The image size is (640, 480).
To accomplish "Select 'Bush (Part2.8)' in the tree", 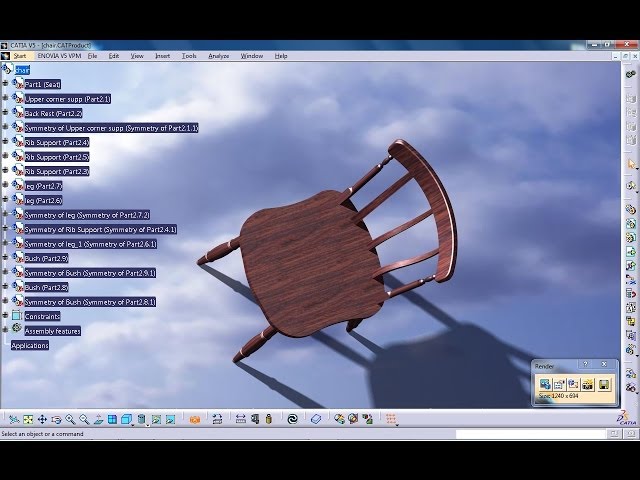I will pos(46,287).
